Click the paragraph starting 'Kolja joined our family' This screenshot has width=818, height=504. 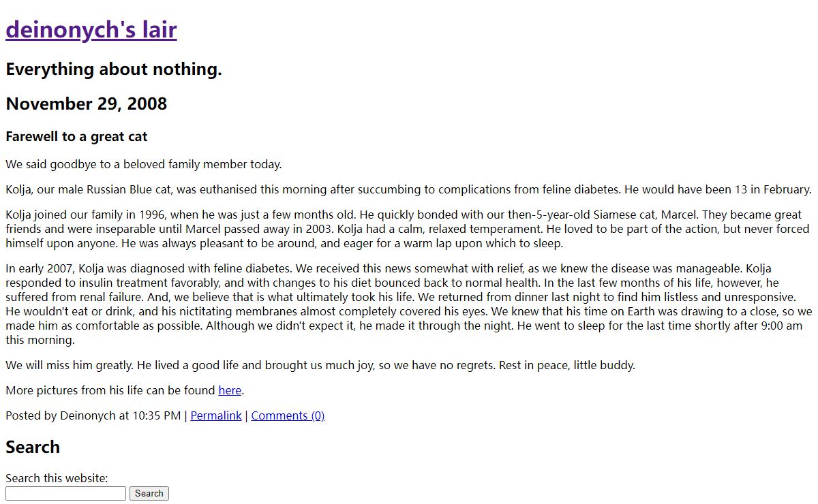(x=408, y=229)
